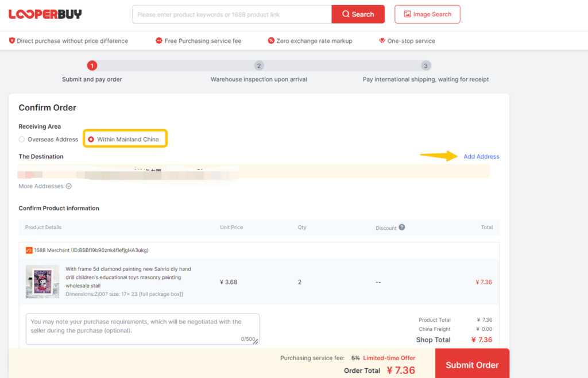Click the orange 1688 Merchant icon
Viewport: 588px width, 378px height.
(30, 250)
